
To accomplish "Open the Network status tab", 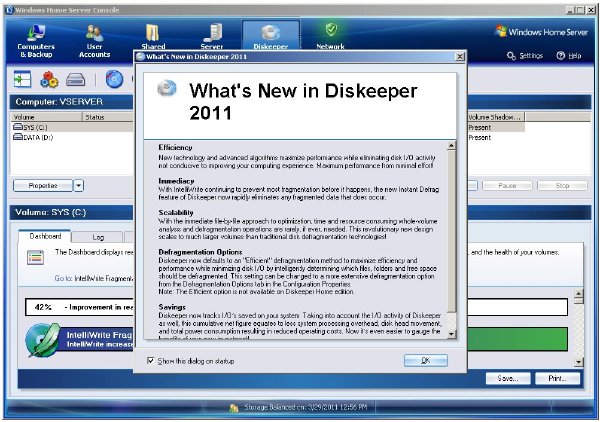I will pyautogui.click(x=331, y=36).
